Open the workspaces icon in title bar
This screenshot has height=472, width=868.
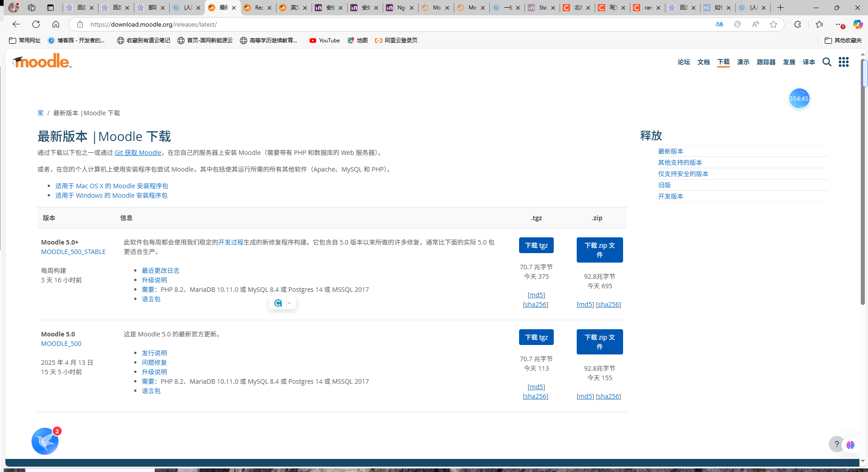(x=32, y=8)
